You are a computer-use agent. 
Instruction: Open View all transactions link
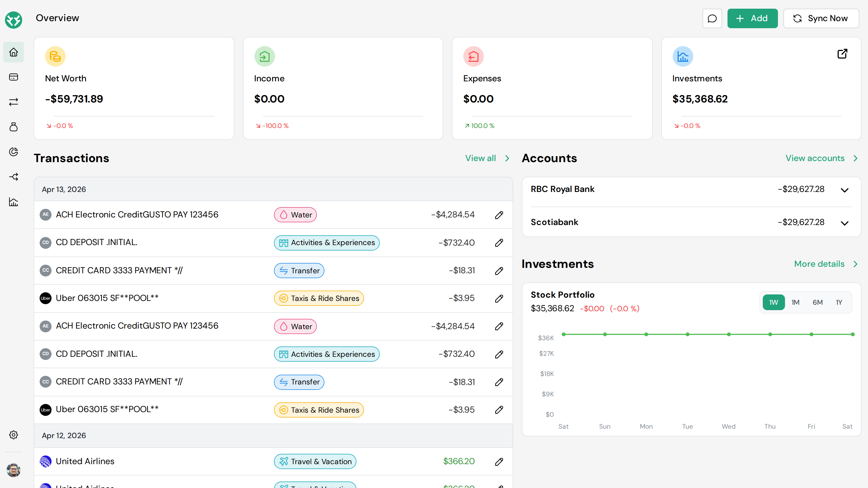pos(487,158)
